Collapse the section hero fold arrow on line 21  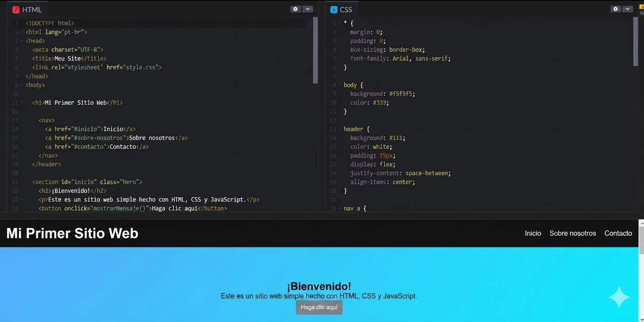tap(22, 182)
